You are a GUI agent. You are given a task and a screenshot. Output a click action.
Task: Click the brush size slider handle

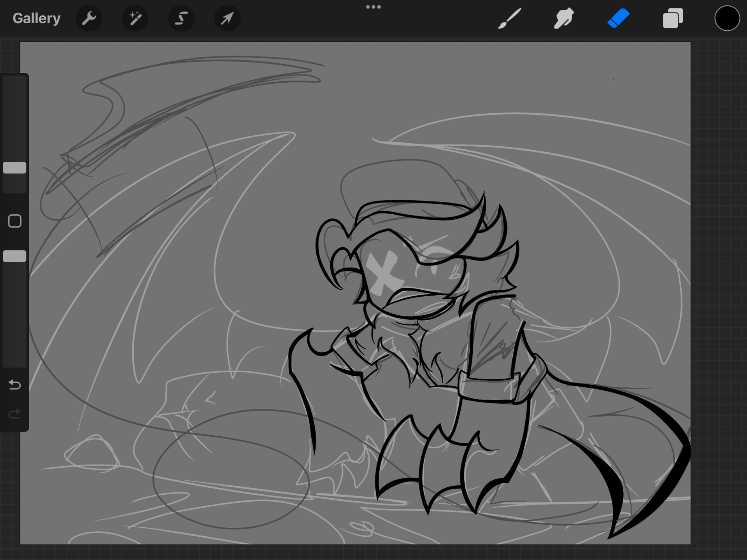15,168
